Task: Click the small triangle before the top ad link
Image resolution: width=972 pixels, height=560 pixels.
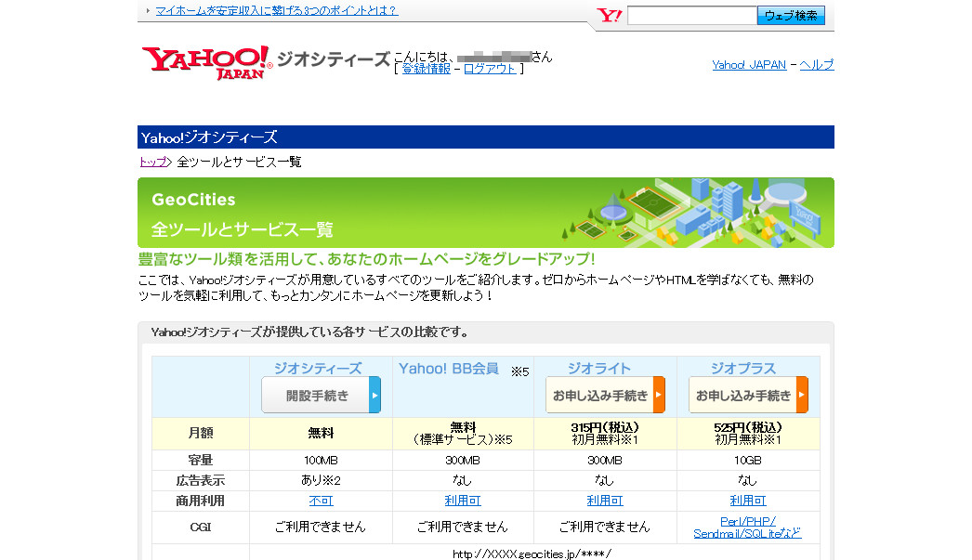Action: tap(148, 10)
